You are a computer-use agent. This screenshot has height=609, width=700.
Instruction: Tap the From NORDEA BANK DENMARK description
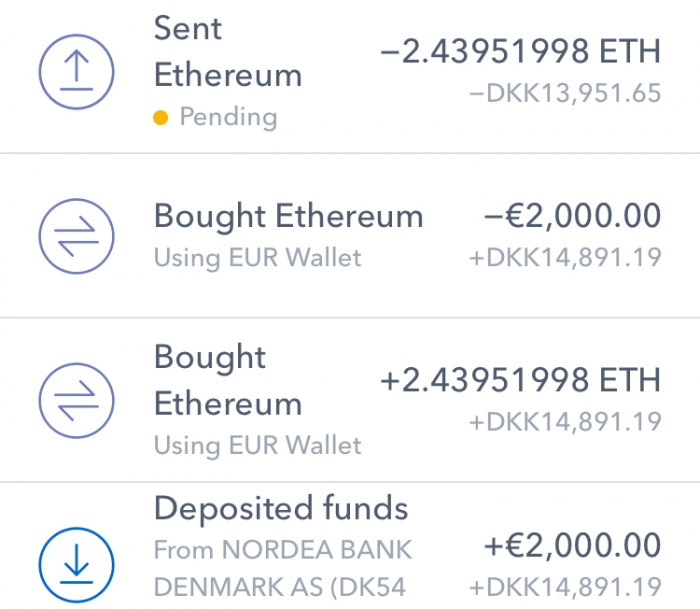pos(283,568)
